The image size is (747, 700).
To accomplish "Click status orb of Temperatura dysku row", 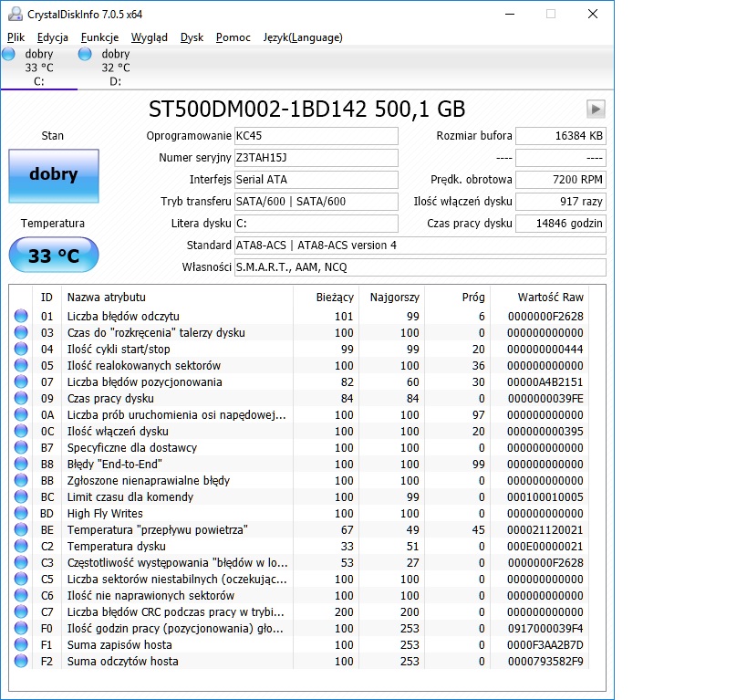I will coord(21,546).
